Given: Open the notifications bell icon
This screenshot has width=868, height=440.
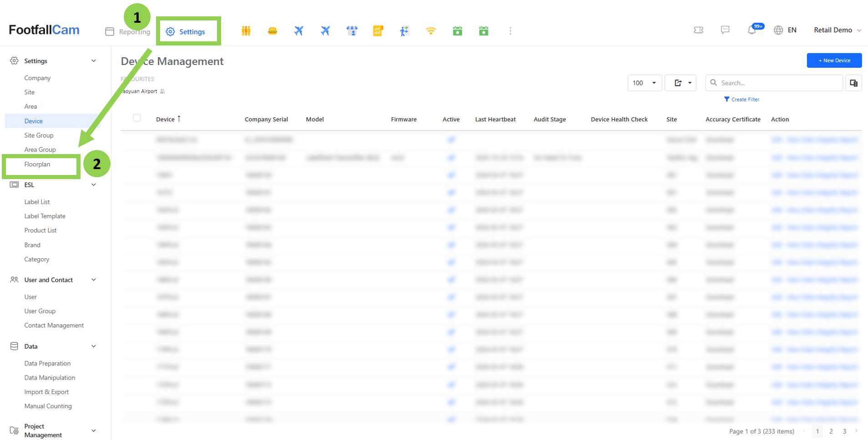Looking at the screenshot, I should [752, 30].
